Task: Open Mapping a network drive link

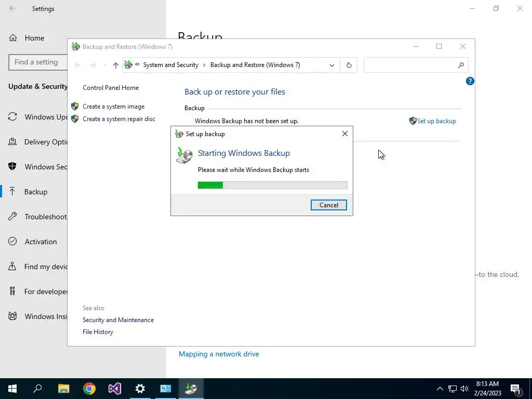Action: pyautogui.click(x=219, y=354)
